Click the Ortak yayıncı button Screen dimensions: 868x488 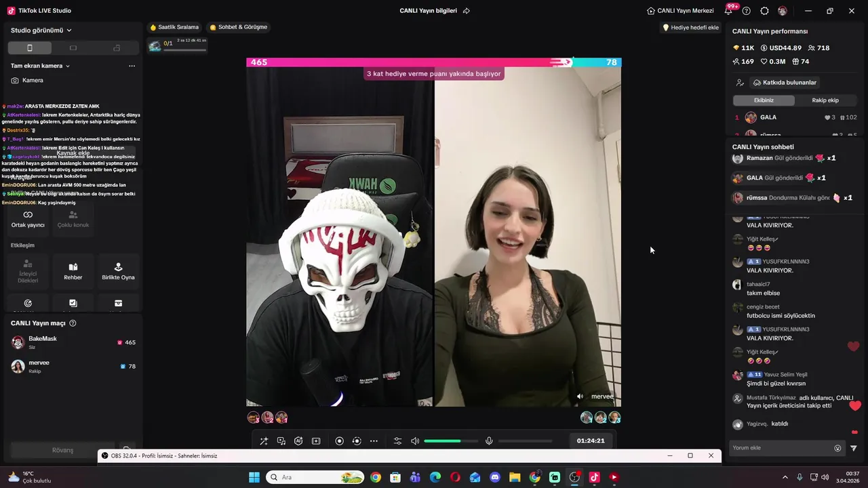click(28, 219)
